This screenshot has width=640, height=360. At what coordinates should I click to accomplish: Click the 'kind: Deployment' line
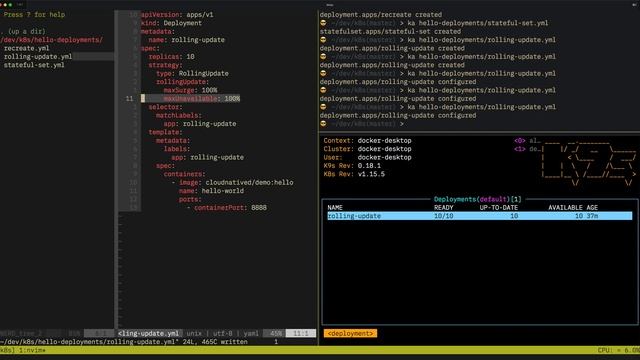click(x=171, y=23)
